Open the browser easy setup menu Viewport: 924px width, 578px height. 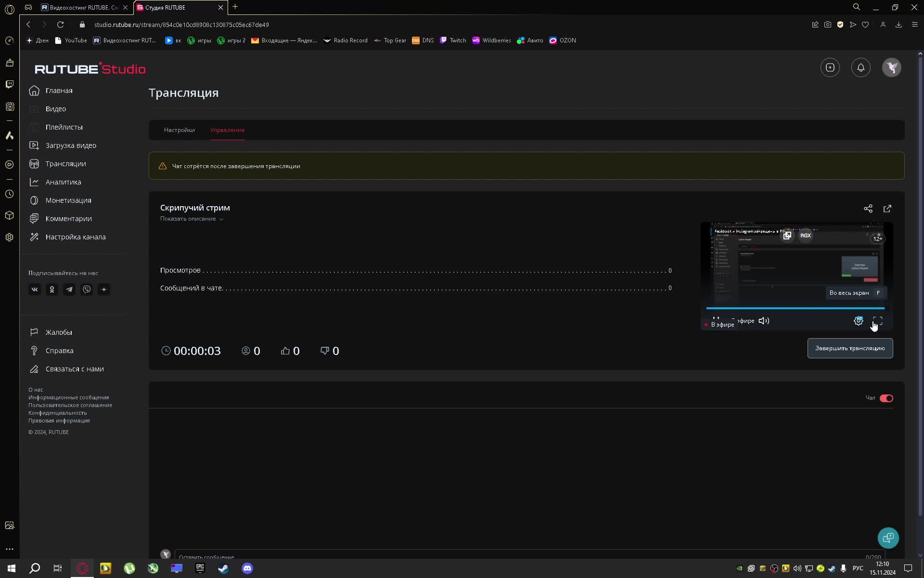[914, 25]
